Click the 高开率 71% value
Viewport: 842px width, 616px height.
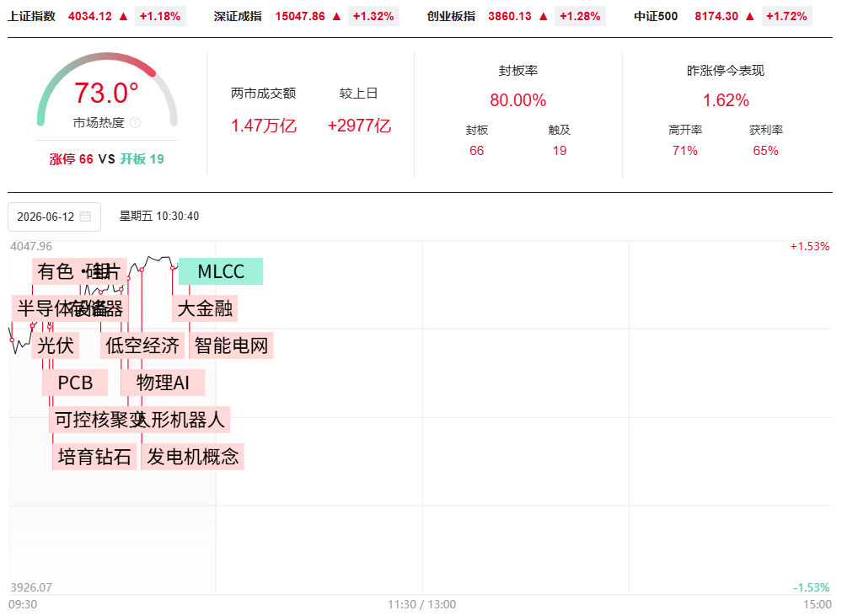point(685,151)
